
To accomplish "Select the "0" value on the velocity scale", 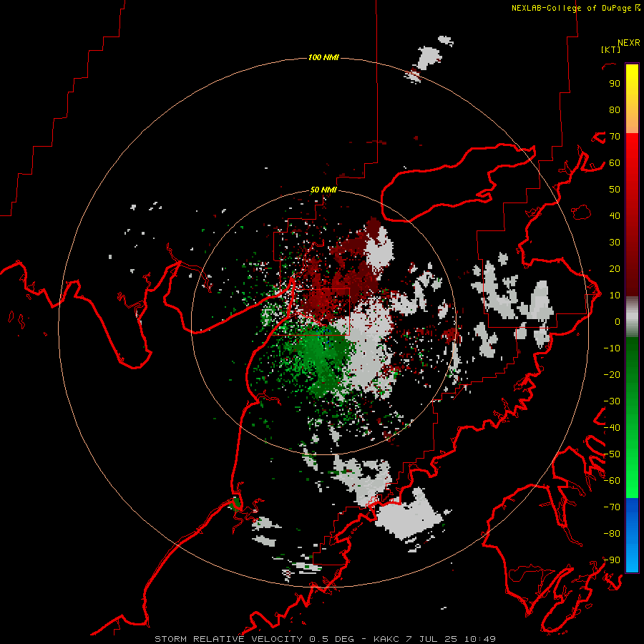I will 618,321.
